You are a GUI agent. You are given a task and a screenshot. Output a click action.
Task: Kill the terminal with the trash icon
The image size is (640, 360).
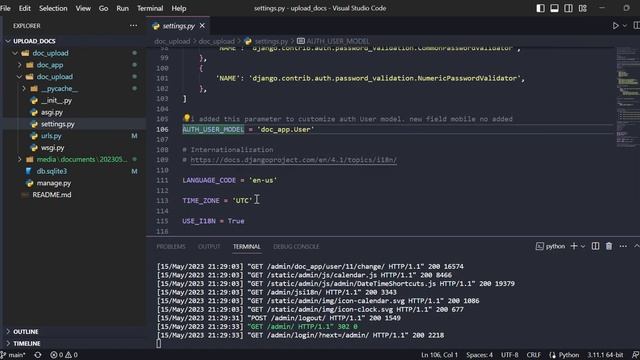click(x=609, y=246)
